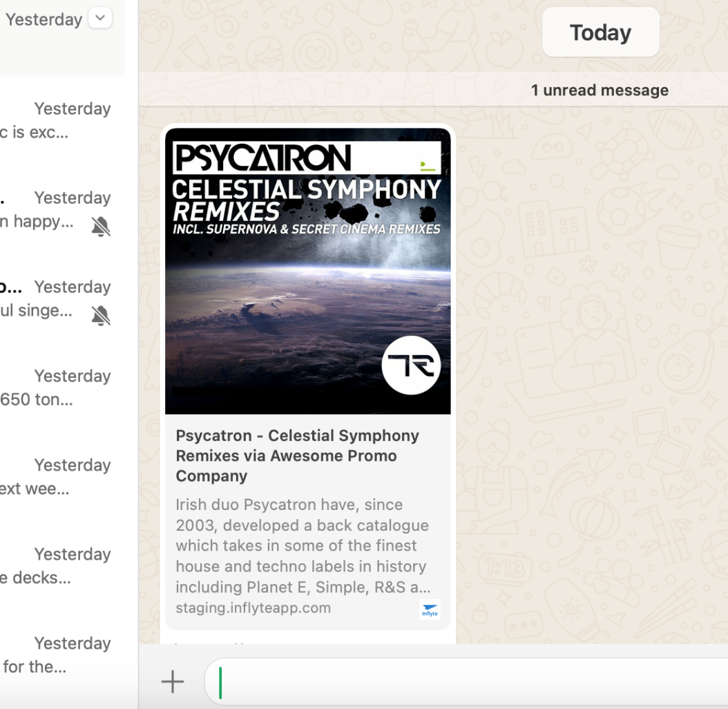Screen dimensions: 728x709
Task: Click the TR label logo on cover
Action: point(412,365)
